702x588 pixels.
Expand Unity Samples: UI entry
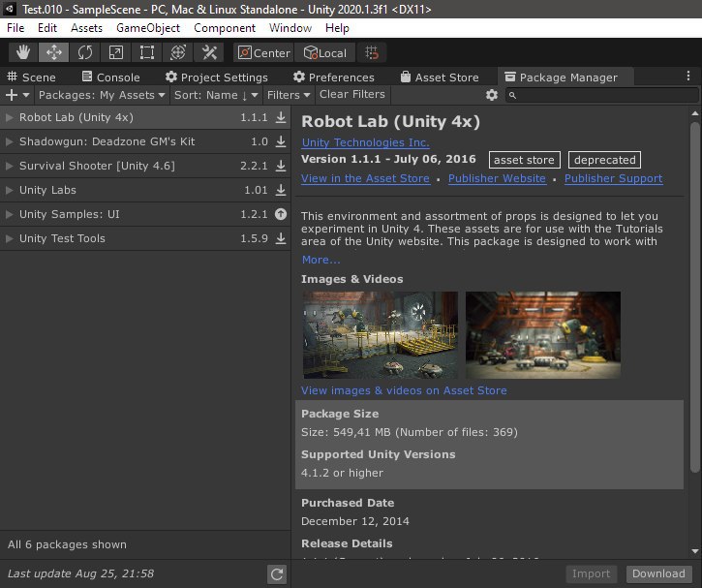pos(9,214)
